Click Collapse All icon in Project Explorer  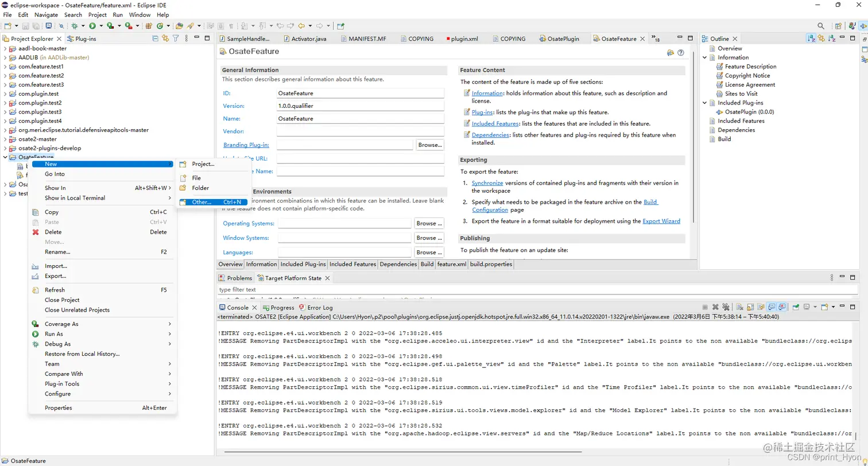[x=156, y=38]
